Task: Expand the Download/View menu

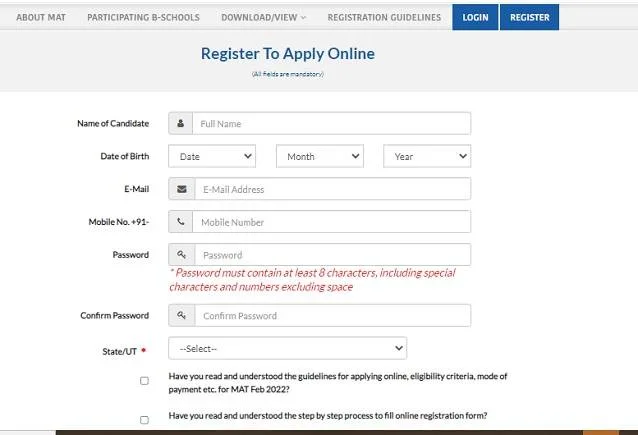Action: click(263, 18)
